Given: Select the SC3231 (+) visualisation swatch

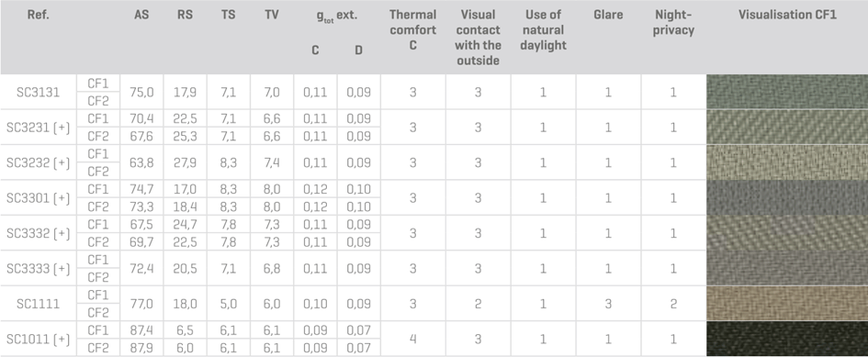Looking at the screenshot, I should (787, 128).
